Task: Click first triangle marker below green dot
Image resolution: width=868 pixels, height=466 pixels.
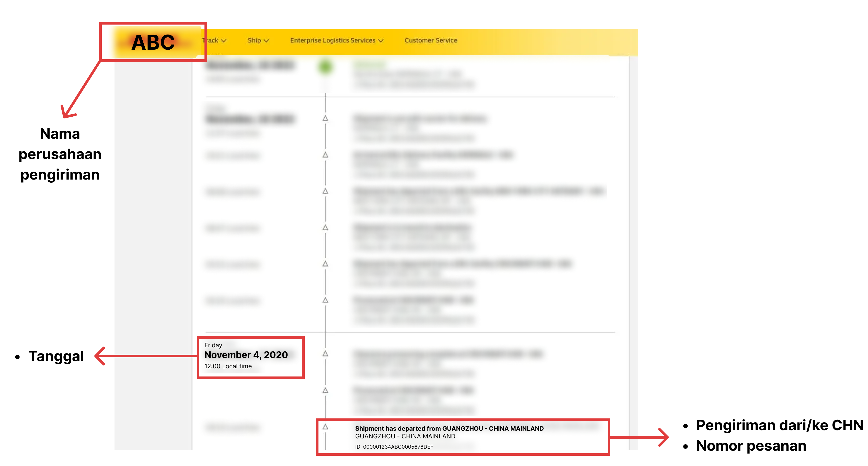Action: (x=325, y=118)
